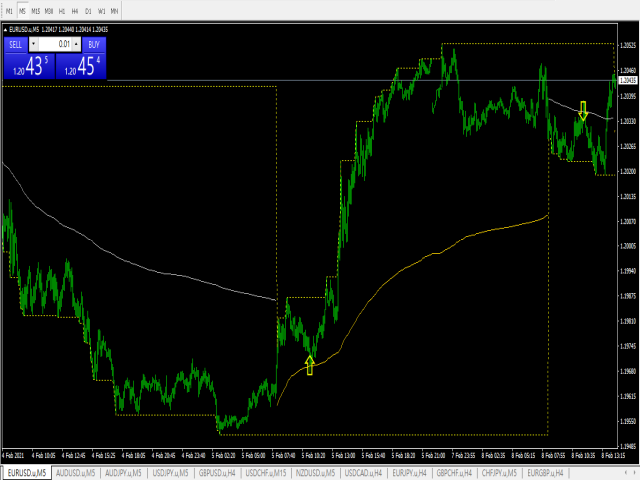Viewport: 640px width, 480px height.
Task: Open the EURGBP.u,H4 chart tab
Action: click(545, 473)
